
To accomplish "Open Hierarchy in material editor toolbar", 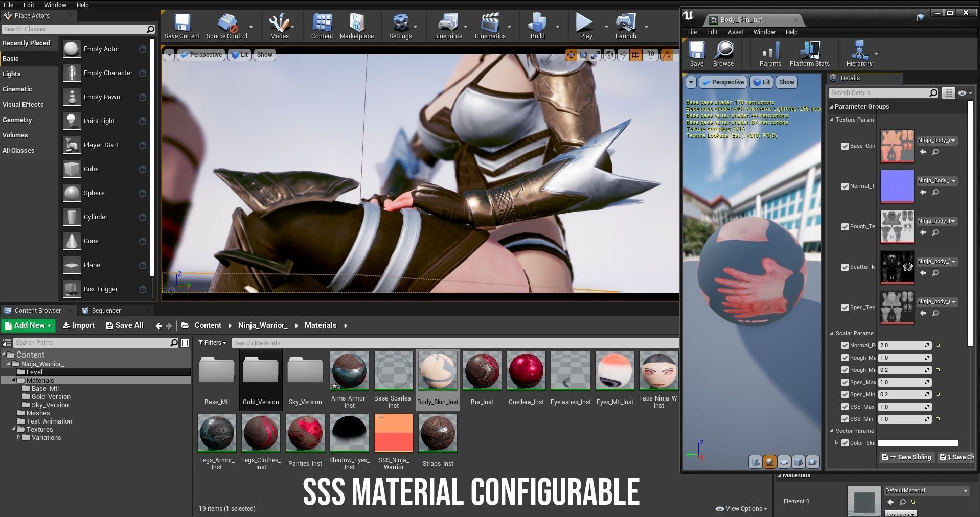I will (x=859, y=54).
